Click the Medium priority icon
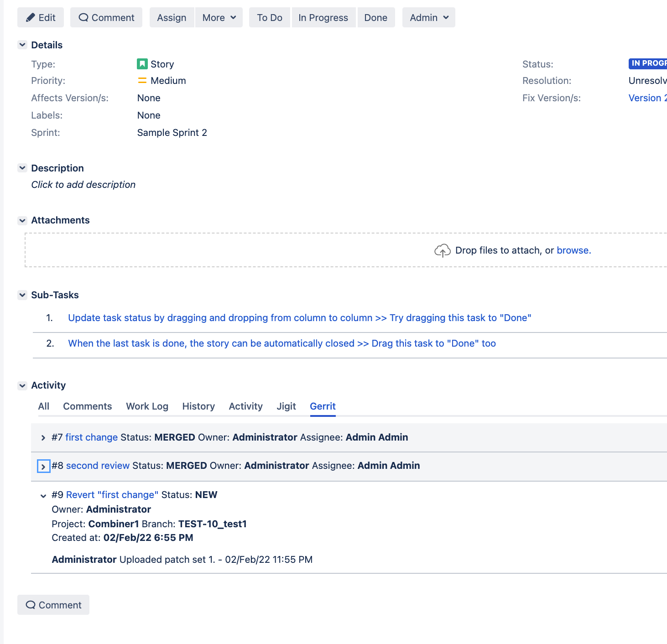Image resolution: width=667 pixels, height=644 pixels. pyautogui.click(x=141, y=80)
